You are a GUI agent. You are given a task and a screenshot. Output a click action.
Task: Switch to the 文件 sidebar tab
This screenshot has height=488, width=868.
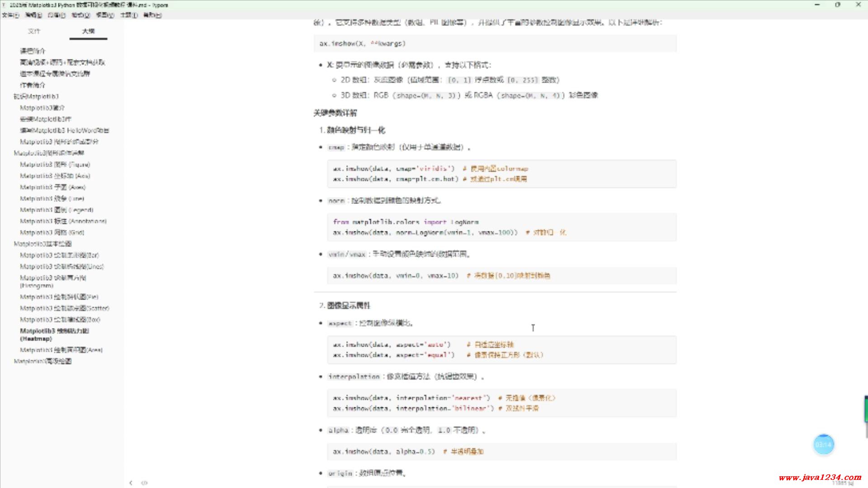(x=34, y=31)
